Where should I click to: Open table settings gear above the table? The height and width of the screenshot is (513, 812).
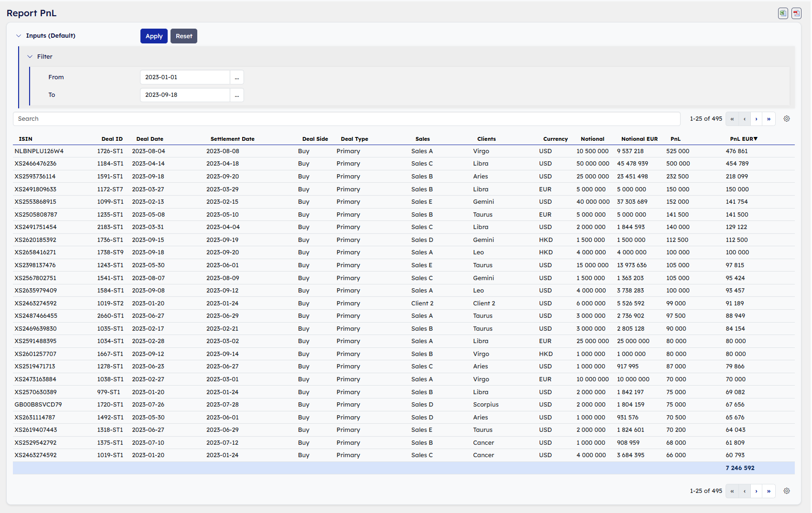(x=787, y=119)
